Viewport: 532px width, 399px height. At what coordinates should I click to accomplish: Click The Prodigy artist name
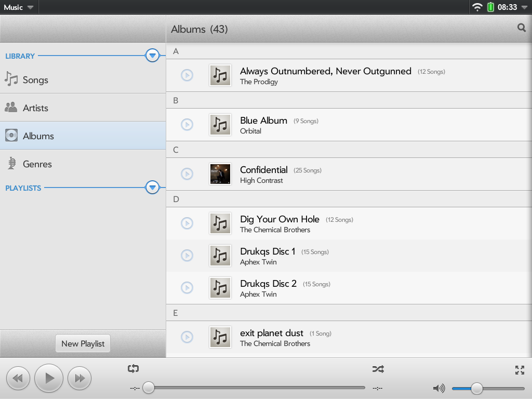259,82
